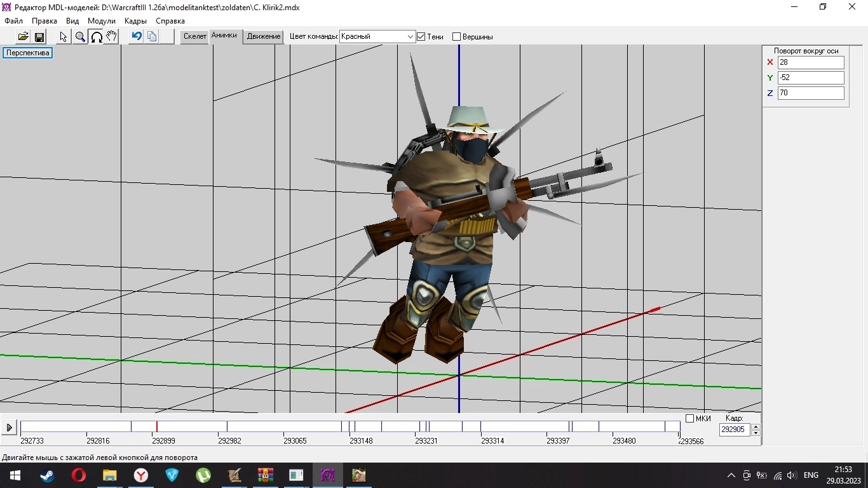Image resolution: width=868 pixels, height=488 pixels.
Task: Increase Кадр value with up stepper arrow
Action: (x=756, y=426)
